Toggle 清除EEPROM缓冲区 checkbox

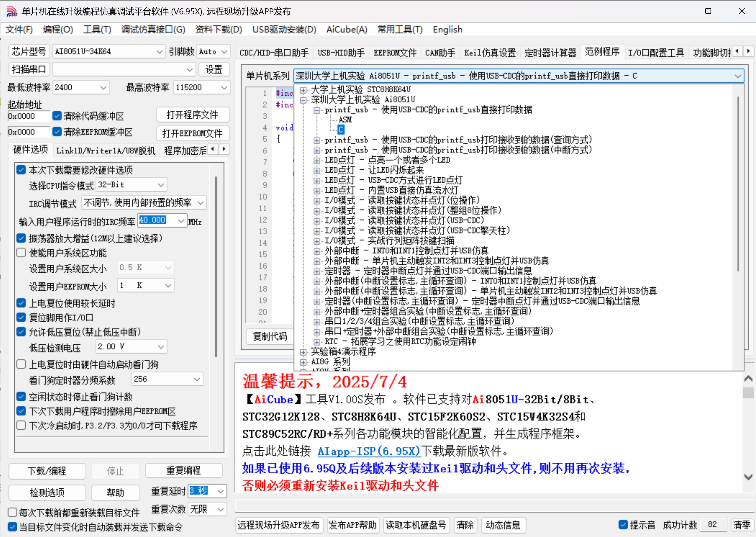click(57, 132)
